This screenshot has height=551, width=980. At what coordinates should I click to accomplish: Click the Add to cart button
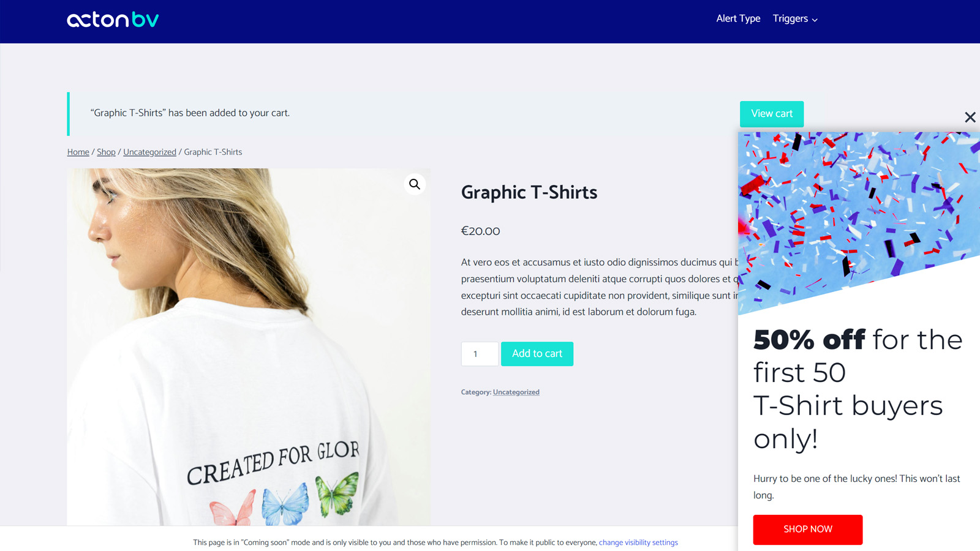537,354
